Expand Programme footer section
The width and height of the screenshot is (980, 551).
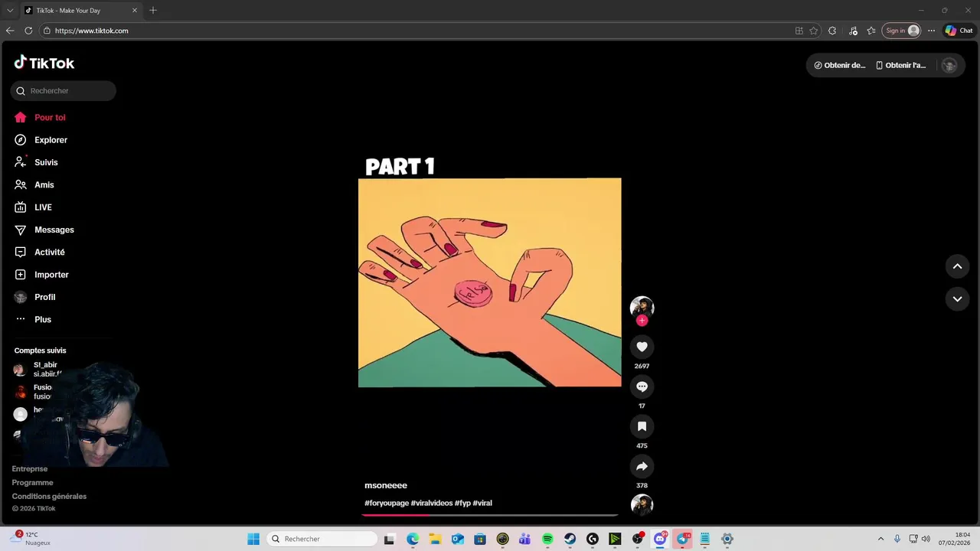33,482
